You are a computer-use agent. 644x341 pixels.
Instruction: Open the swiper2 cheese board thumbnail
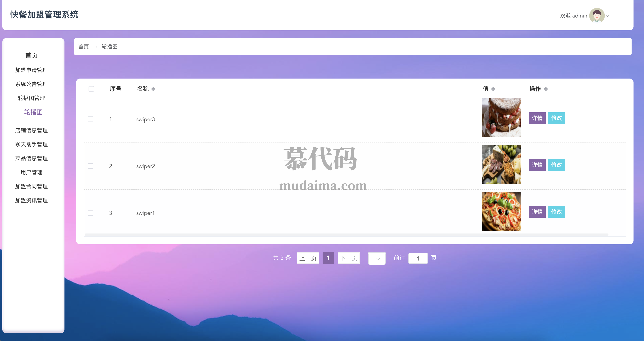[501, 165]
